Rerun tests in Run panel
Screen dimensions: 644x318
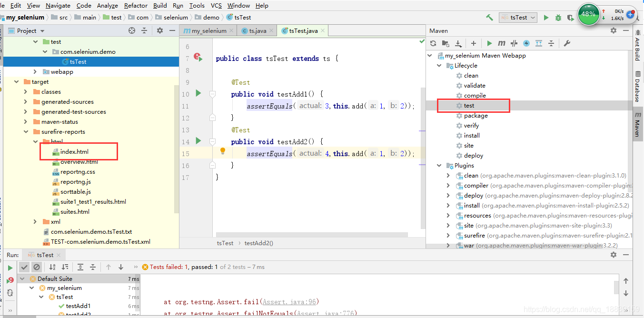[10, 268]
